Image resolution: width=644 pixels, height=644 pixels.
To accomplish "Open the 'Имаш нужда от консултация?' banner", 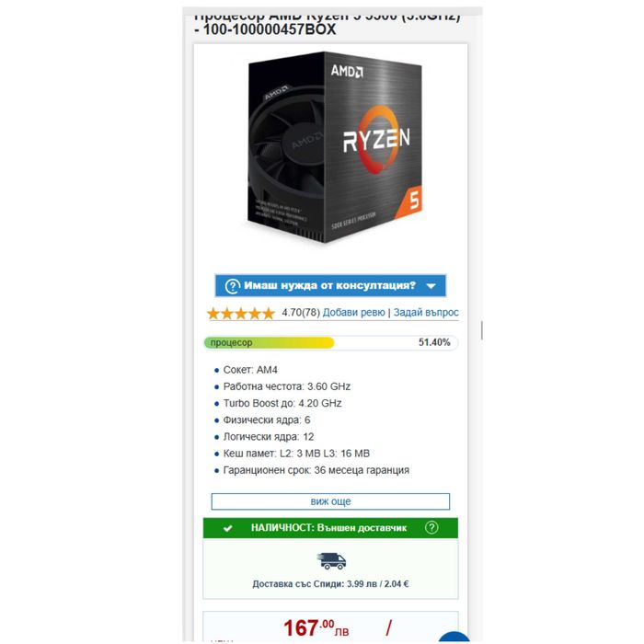I will (x=330, y=285).
